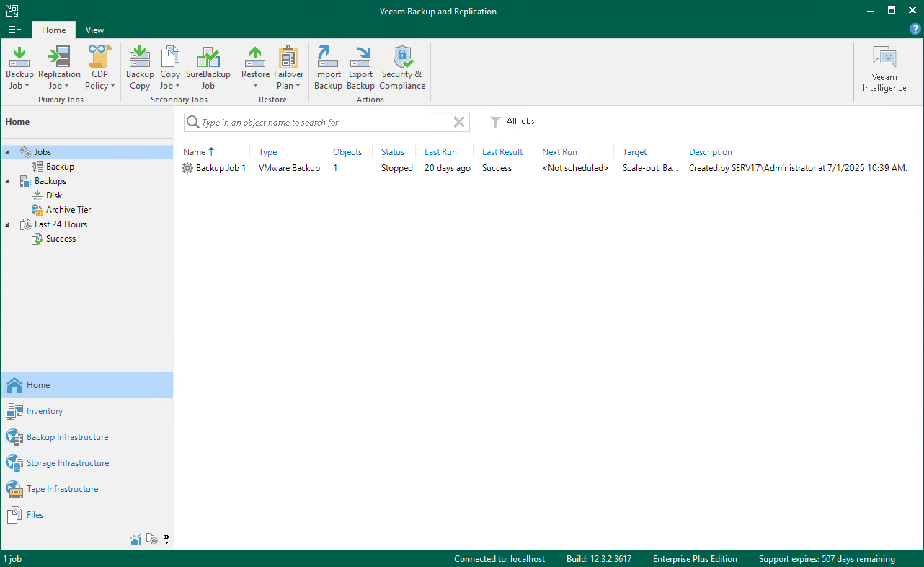This screenshot has width=924, height=567.
Task: Click Connected to: localhost status text
Action: click(499, 559)
